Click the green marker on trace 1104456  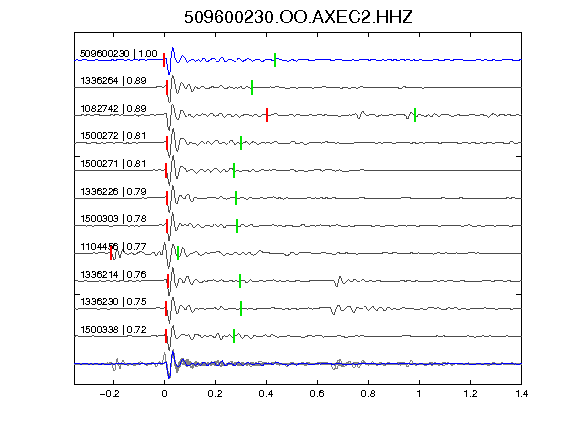[x=178, y=253]
